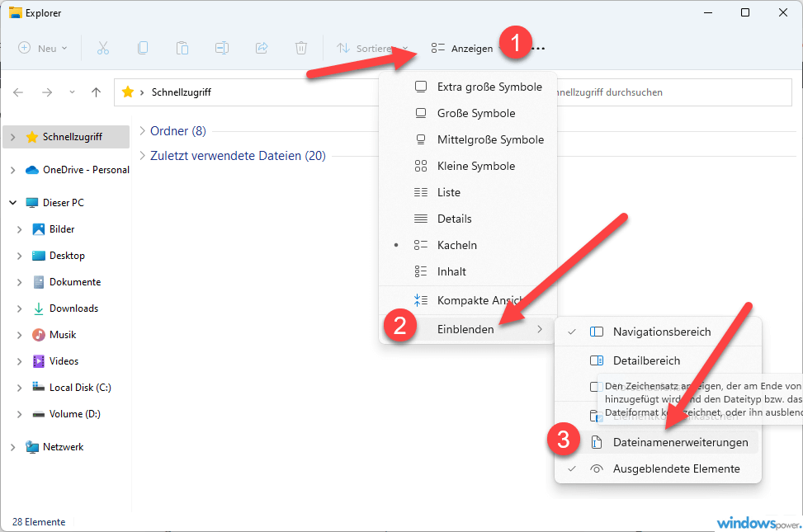803x532 pixels.
Task: Maximize the Explorer window
Action: click(745, 12)
